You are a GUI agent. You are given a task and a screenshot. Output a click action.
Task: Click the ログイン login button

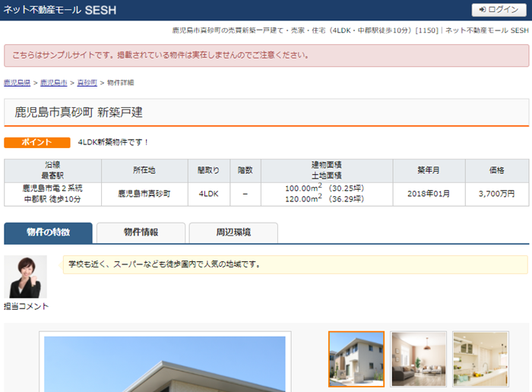(x=499, y=10)
